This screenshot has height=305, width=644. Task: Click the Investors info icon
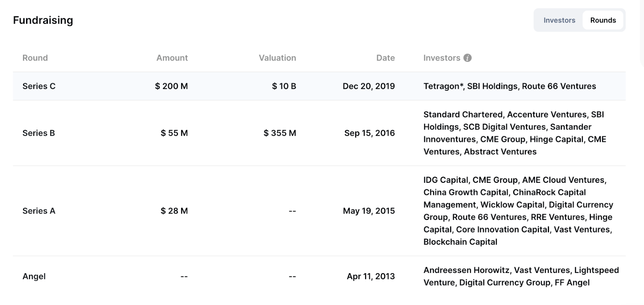pos(467,58)
